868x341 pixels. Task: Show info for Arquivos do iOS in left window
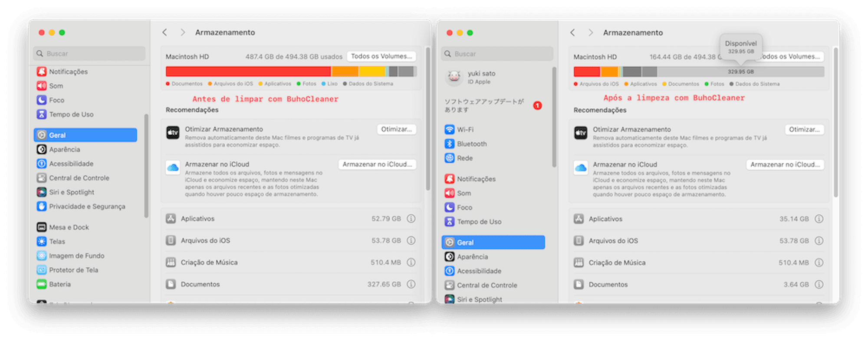[411, 240]
